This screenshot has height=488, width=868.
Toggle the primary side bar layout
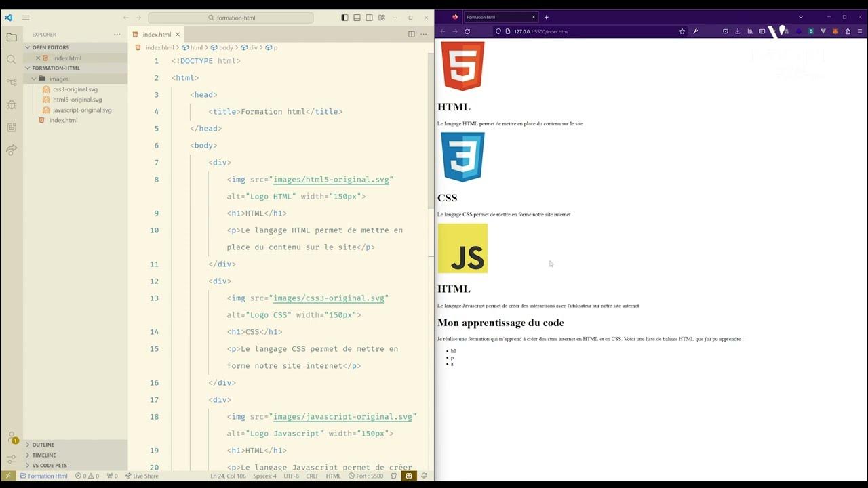[344, 18]
